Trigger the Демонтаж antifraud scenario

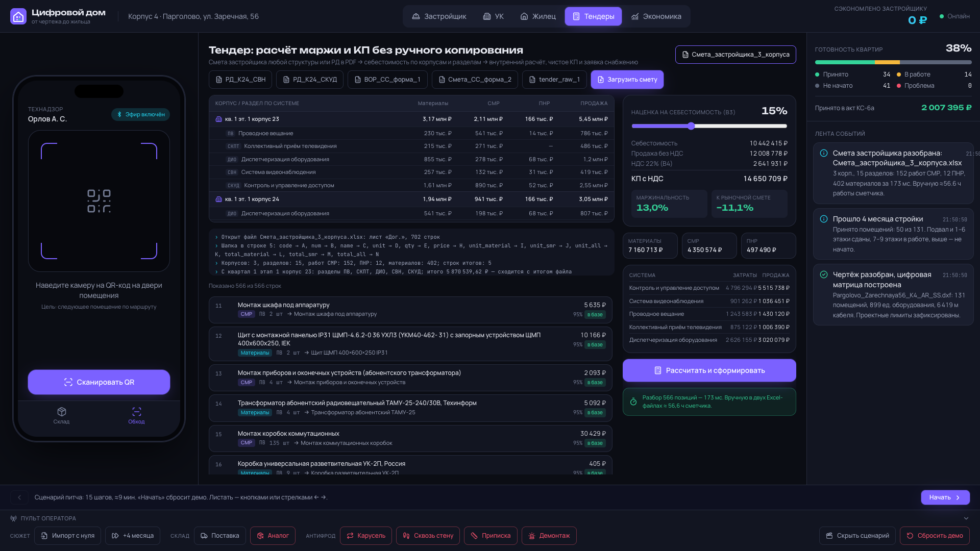click(x=549, y=536)
